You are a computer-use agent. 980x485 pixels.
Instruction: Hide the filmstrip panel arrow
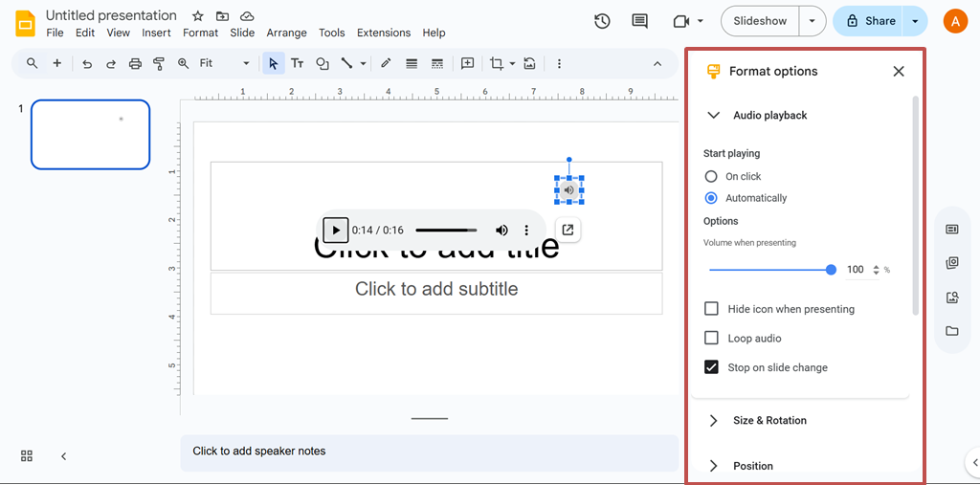(x=63, y=456)
